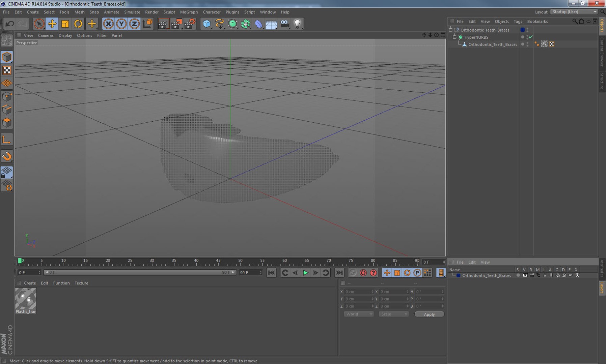This screenshot has width=606, height=364.
Task: Add a light object
Action: [x=298, y=24]
